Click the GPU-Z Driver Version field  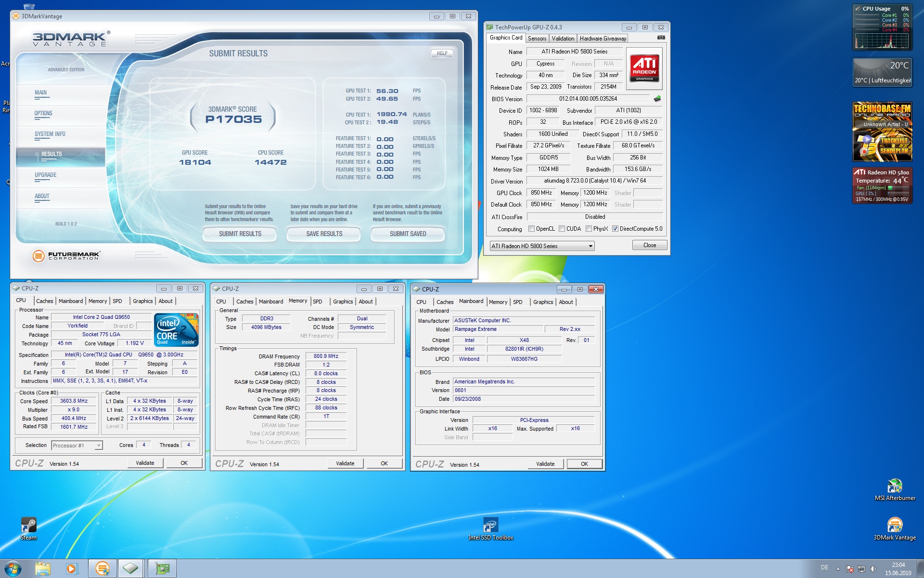tap(595, 181)
